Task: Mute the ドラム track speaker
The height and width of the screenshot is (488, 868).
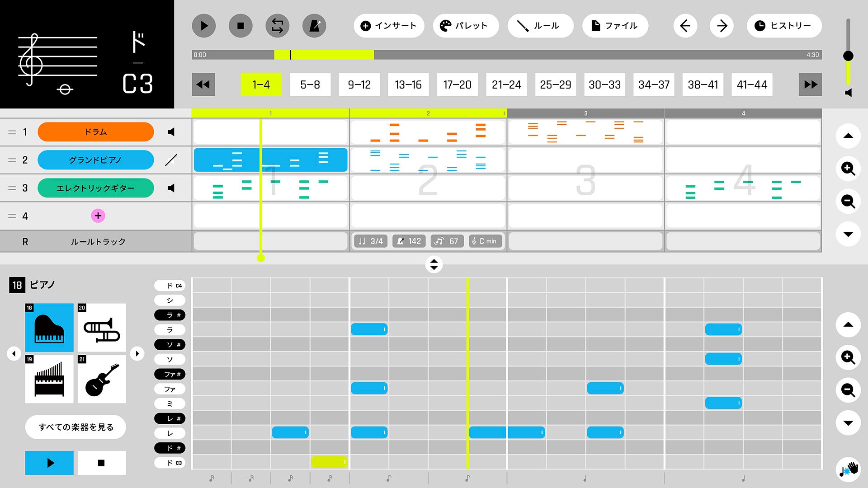Action: 171,132
